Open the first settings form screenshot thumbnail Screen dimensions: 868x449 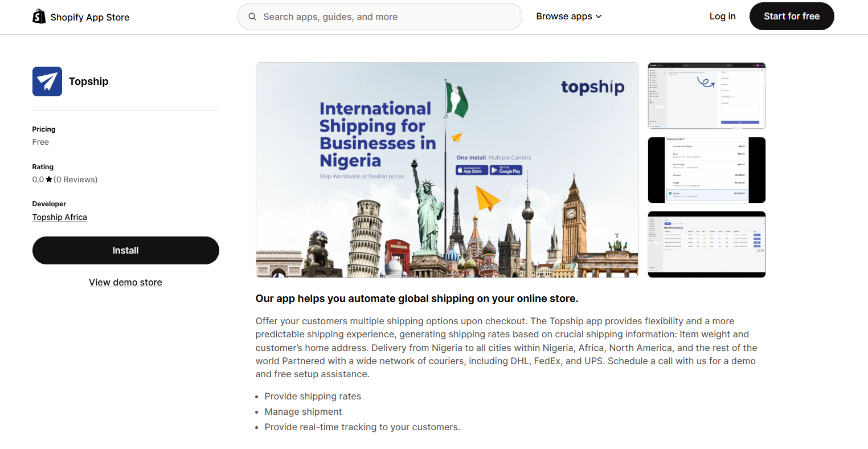(x=706, y=96)
